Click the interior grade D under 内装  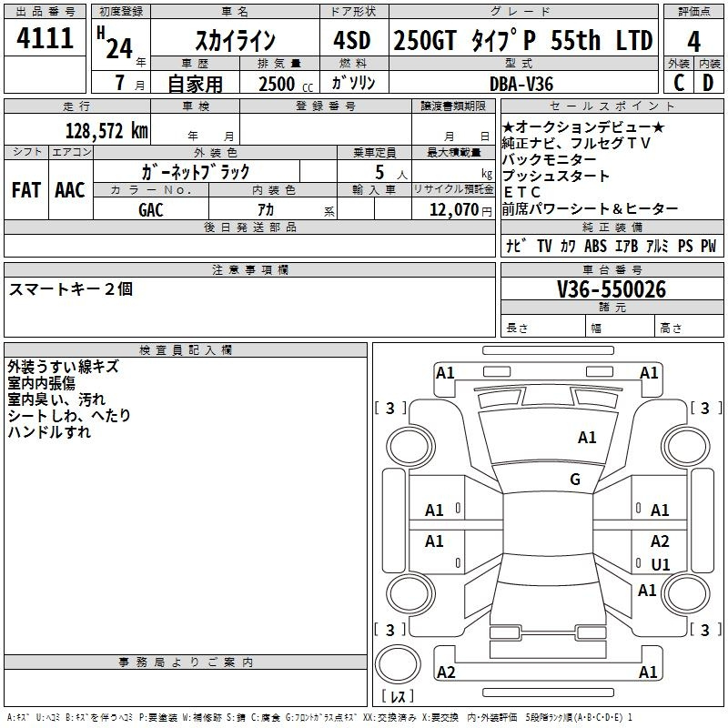(x=708, y=83)
